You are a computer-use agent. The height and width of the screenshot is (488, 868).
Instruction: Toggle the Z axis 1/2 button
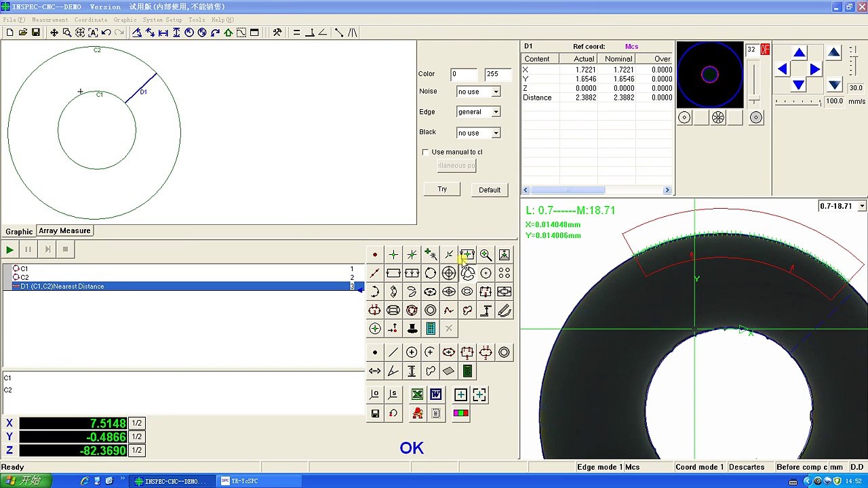pyautogui.click(x=136, y=451)
